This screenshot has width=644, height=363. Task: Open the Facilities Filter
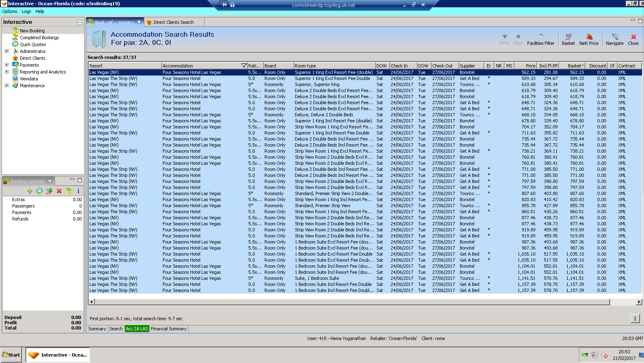[x=541, y=40]
